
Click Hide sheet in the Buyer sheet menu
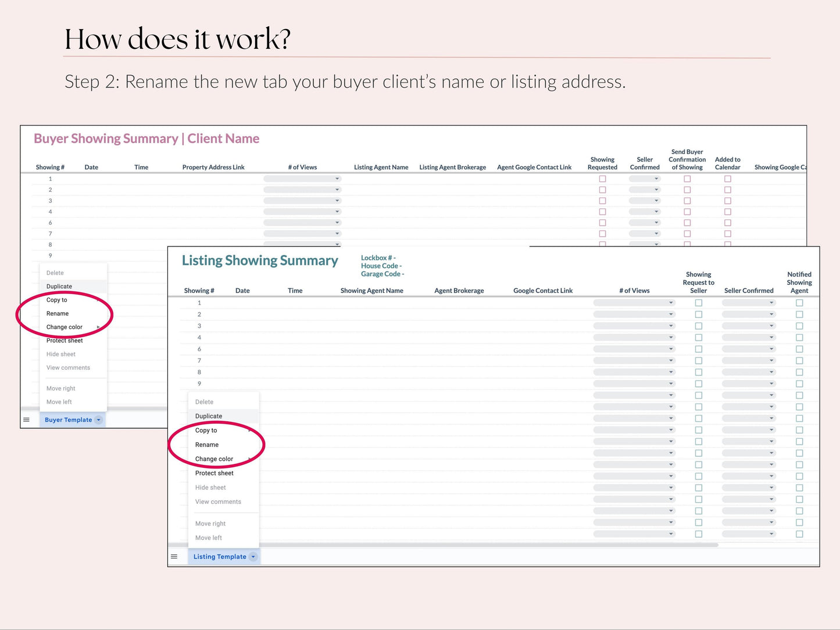(x=61, y=355)
